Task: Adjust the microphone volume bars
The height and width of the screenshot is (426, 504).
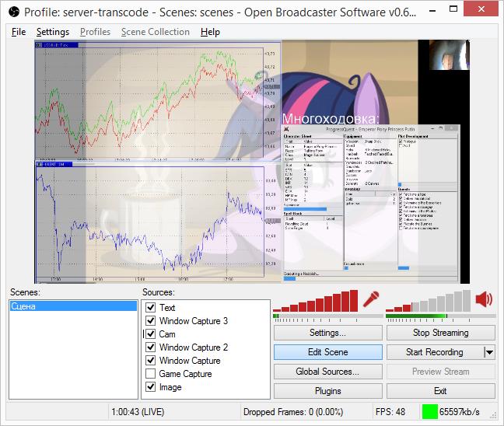Action: tap(315, 301)
